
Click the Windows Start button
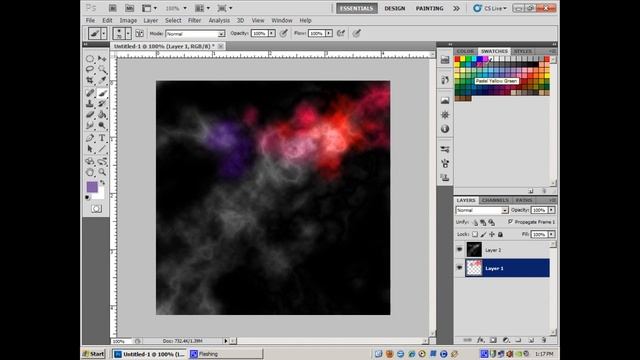click(x=93, y=354)
